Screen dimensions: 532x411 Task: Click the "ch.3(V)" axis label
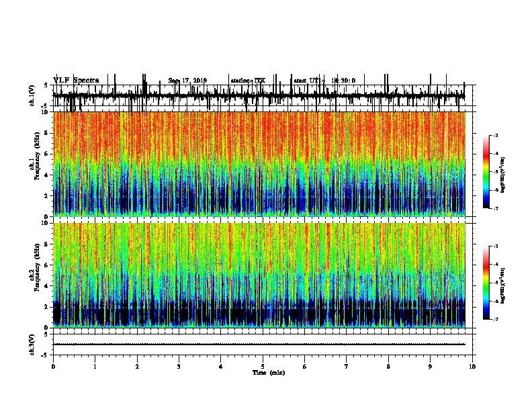[x=32, y=345]
